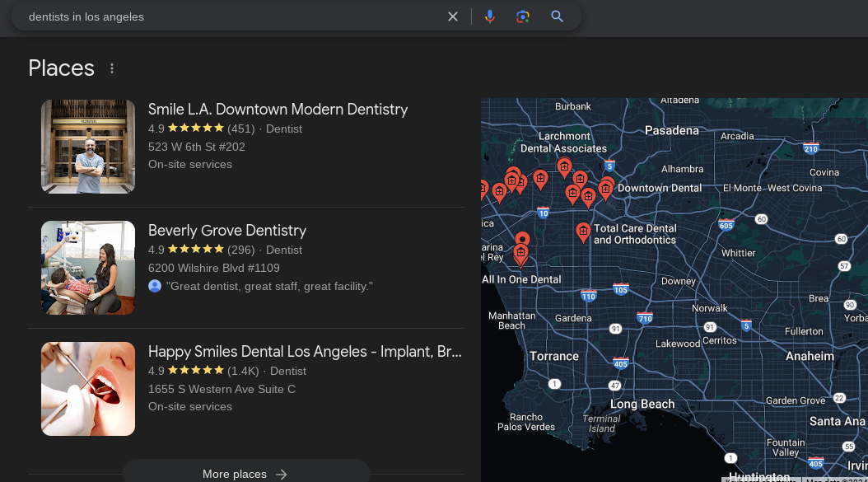
Task: Click the Alhambra label on the map
Action: click(x=682, y=169)
